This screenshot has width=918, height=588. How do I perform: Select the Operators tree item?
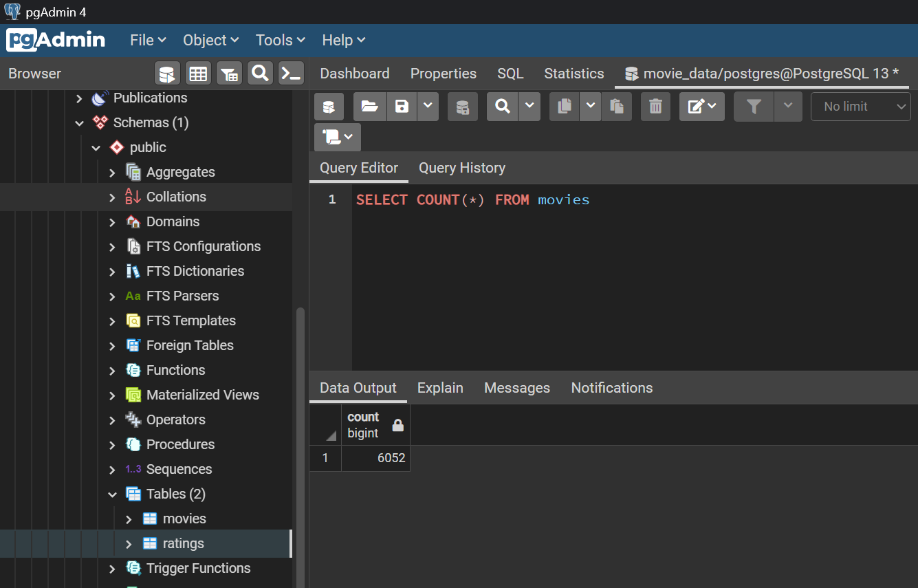click(175, 420)
